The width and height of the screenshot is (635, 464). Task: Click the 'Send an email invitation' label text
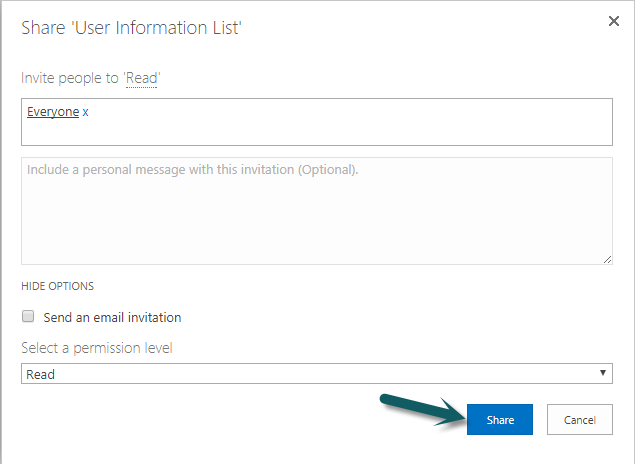click(112, 317)
